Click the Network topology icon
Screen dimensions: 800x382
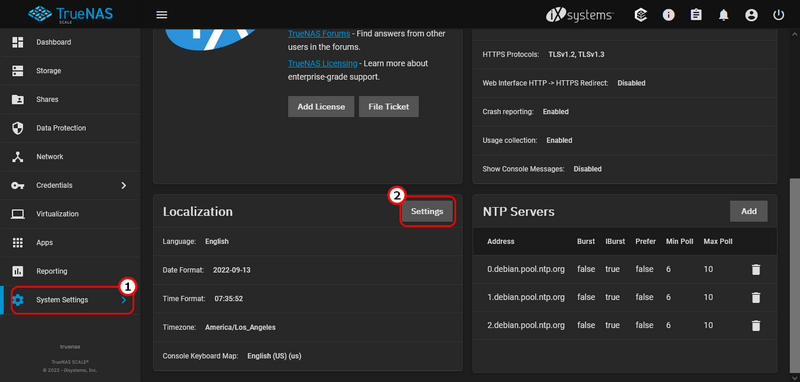tap(18, 157)
